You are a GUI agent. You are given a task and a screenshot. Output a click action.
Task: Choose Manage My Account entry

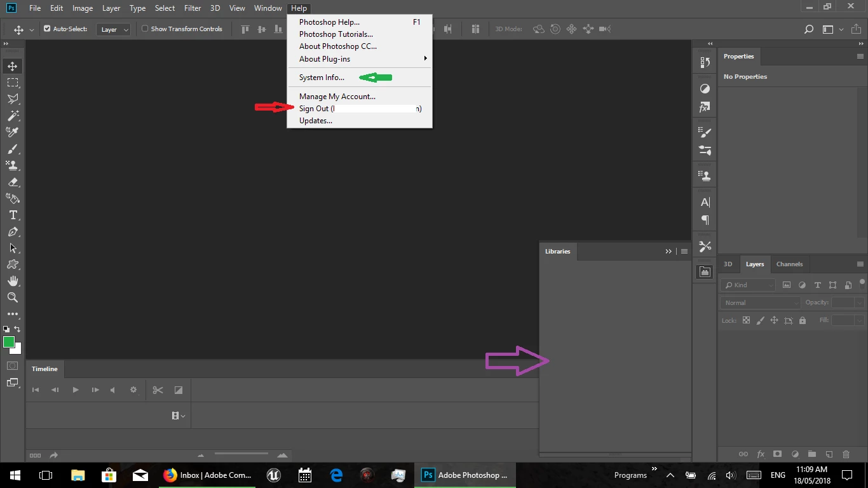click(360, 97)
